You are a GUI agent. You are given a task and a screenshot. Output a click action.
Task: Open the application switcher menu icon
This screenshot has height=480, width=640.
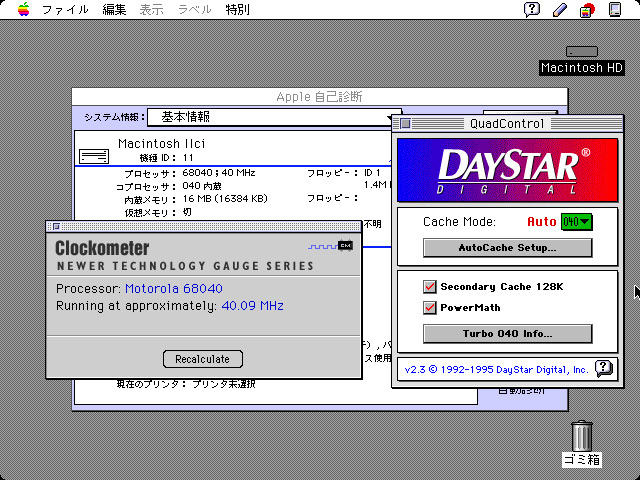click(615, 9)
